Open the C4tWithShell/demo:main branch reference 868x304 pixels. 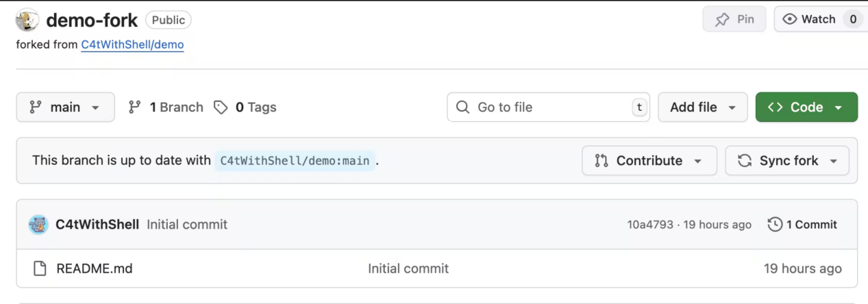pos(295,161)
